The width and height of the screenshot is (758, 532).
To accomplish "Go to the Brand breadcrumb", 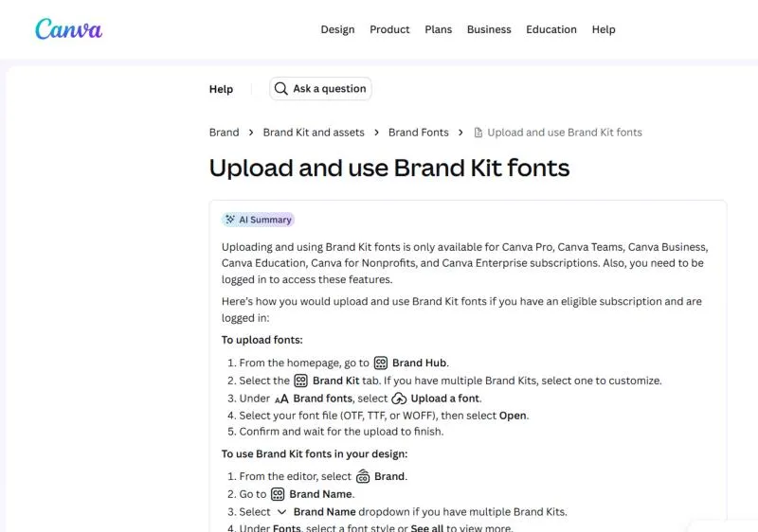I will 224,133.
